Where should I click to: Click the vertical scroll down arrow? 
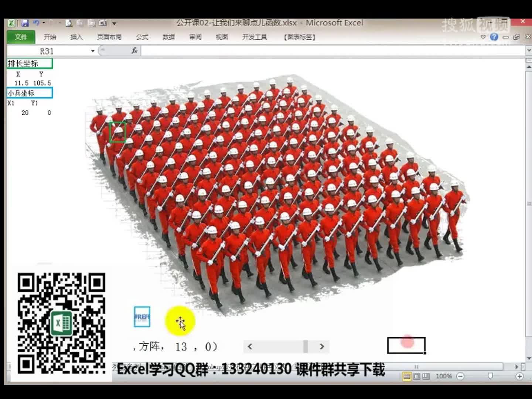[x=529, y=358]
